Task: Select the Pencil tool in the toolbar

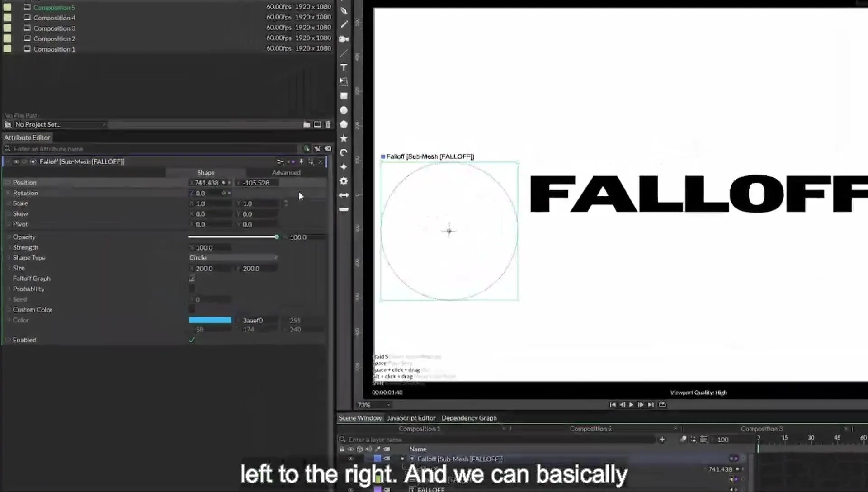Action: point(344,24)
